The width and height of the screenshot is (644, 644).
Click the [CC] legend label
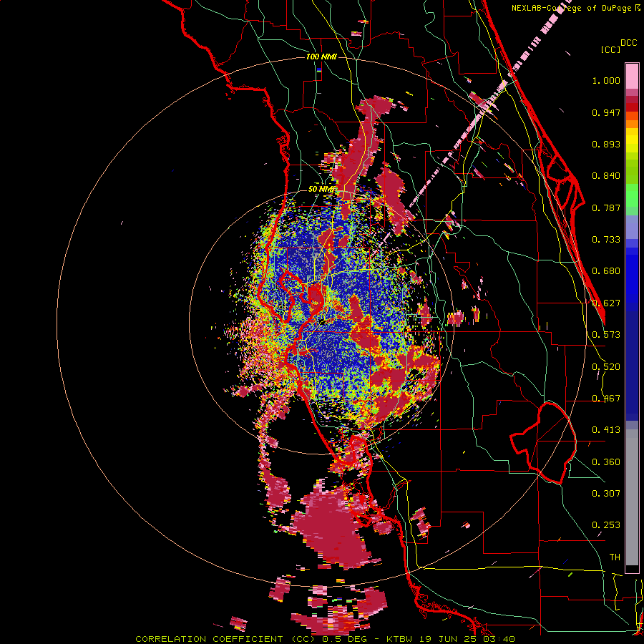click(610, 49)
